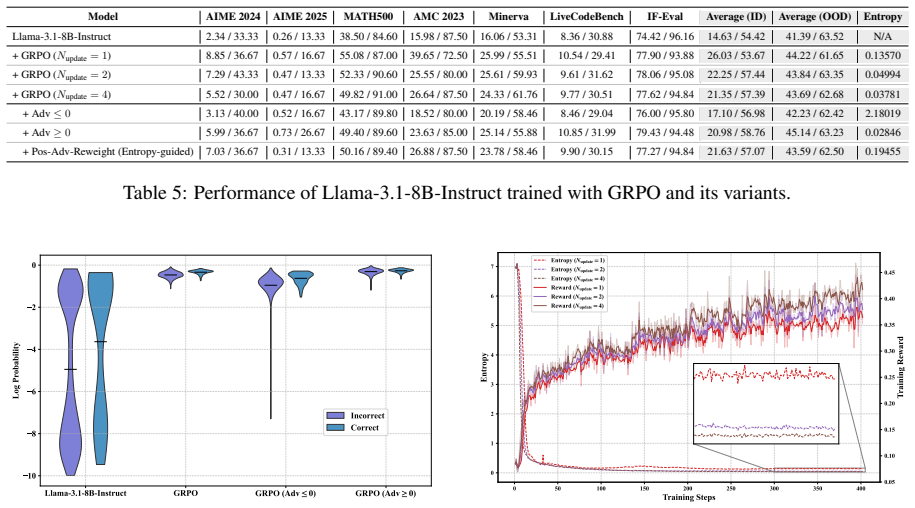Screen dimensions: 915x508
Task: Click the entropy value '0.04994'
Action: 882,75
